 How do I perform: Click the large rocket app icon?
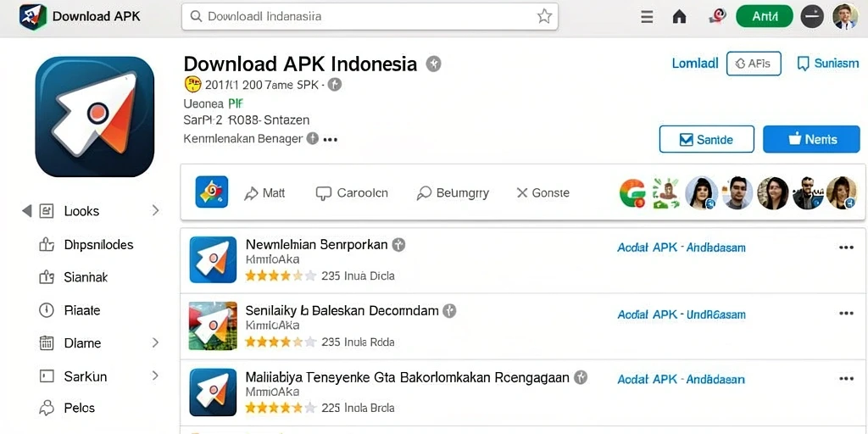[95, 117]
